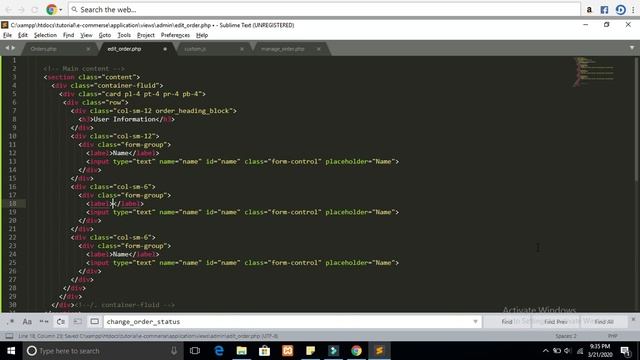Open the View menu
The image size is (640, 360).
(x=86, y=35)
